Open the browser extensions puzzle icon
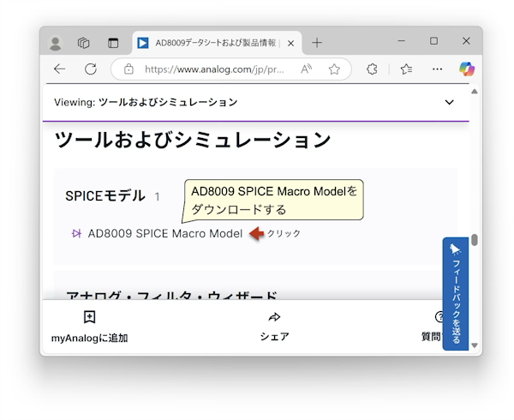Screen dimensions: 514x420 click(373, 69)
